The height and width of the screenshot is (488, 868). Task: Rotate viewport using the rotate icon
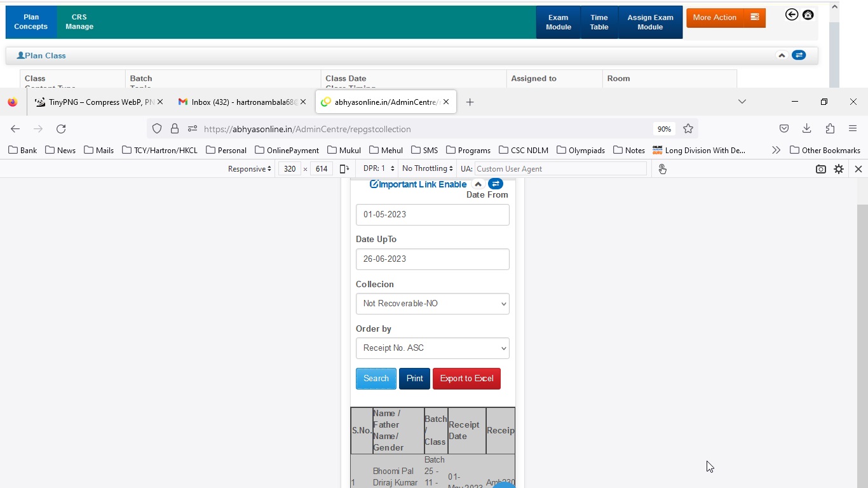pyautogui.click(x=344, y=169)
